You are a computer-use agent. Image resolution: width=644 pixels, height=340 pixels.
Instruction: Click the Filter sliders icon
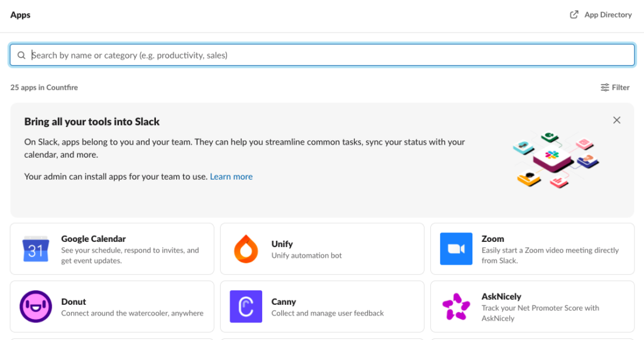604,87
